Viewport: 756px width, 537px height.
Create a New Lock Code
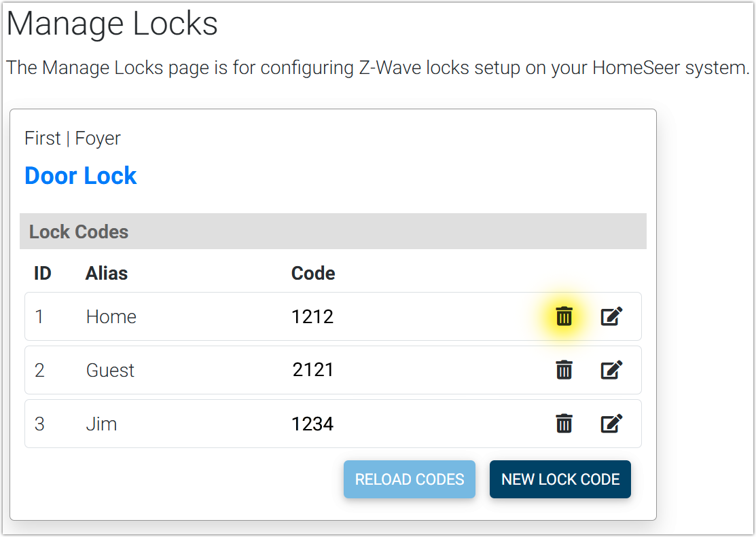(x=560, y=479)
